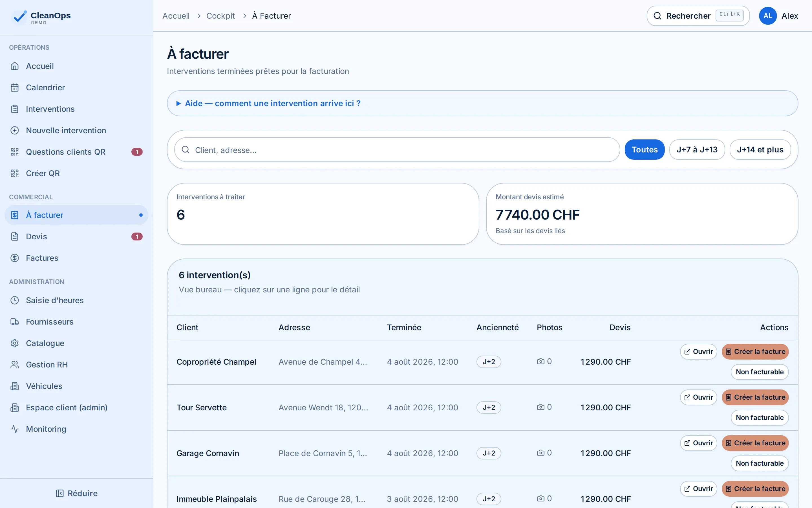Click the Tour Servette client name
The width and height of the screenshot is (812, 508).
pos(201,408)
